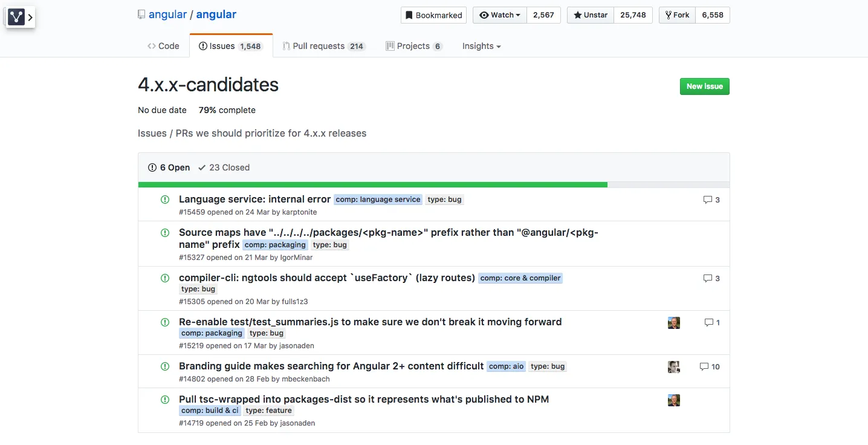Expand the Insights dropdown menu
The image size is (868, 445).
(x=481, y=46)
